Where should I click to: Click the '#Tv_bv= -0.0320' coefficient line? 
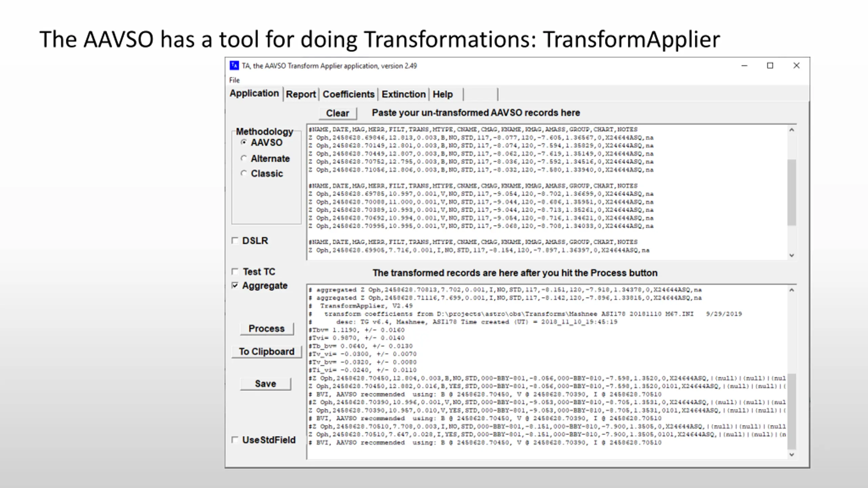[362, 362]
